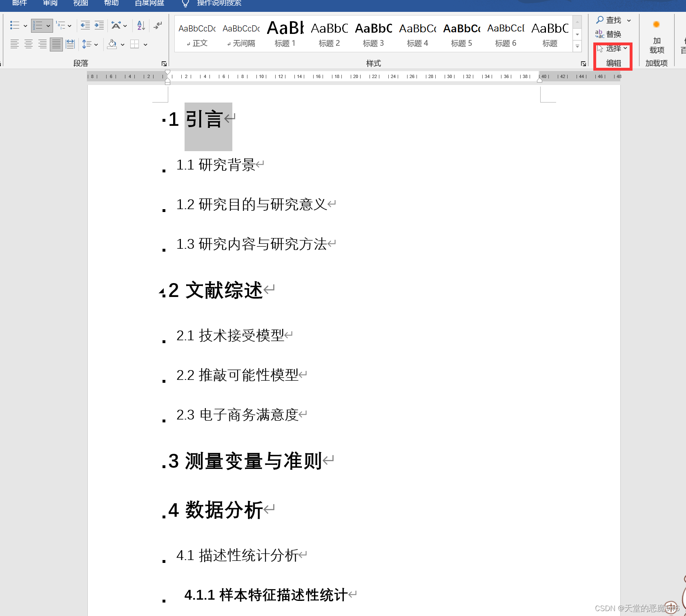Apply the 标题 5 style
This screenshot has width=686, height=616.
(x=462, y=35)
